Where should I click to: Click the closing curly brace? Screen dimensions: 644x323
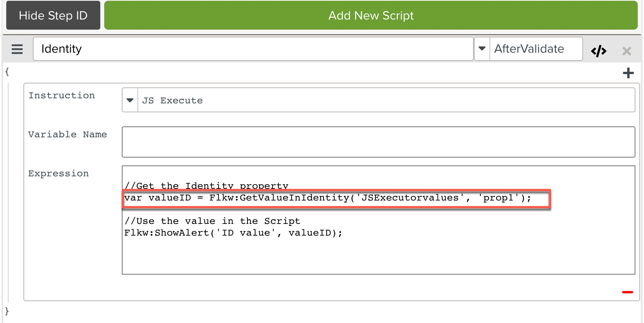[7, 311]
